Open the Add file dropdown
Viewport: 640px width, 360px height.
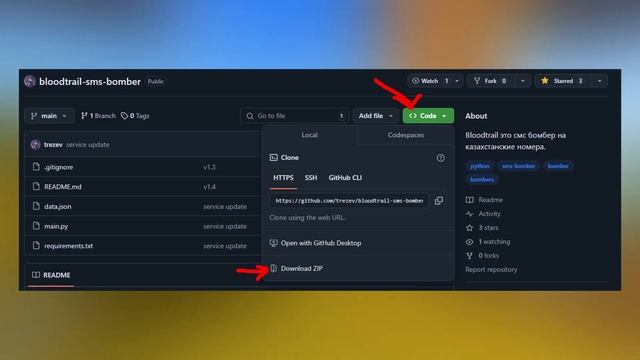[x=376, y=116]
